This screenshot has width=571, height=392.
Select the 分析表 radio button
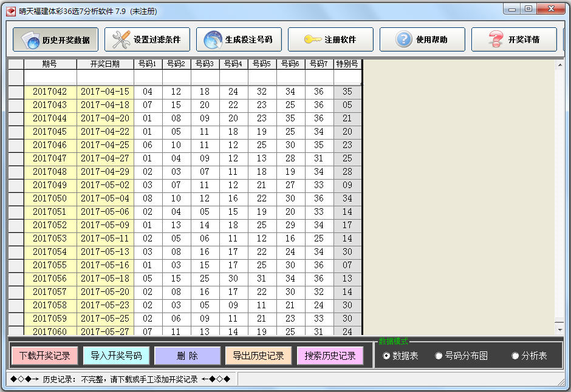(x=529, y=356)
